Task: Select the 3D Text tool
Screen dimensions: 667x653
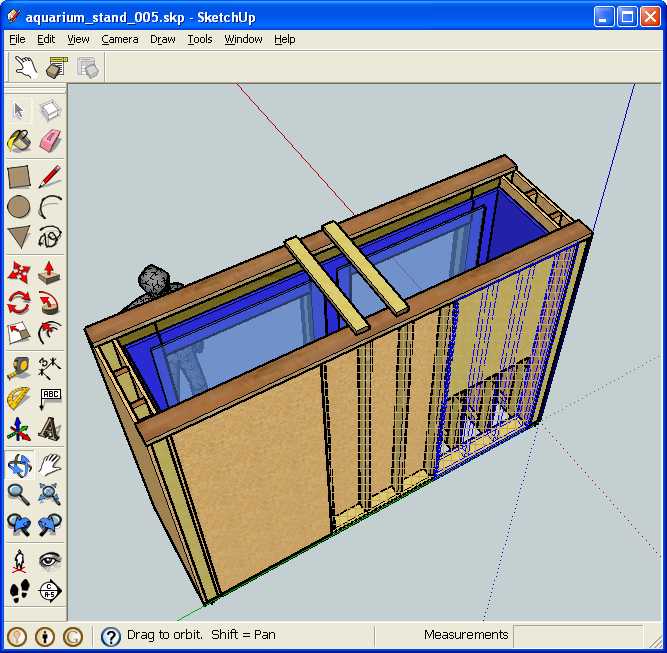Action: (x=50, y=429)
